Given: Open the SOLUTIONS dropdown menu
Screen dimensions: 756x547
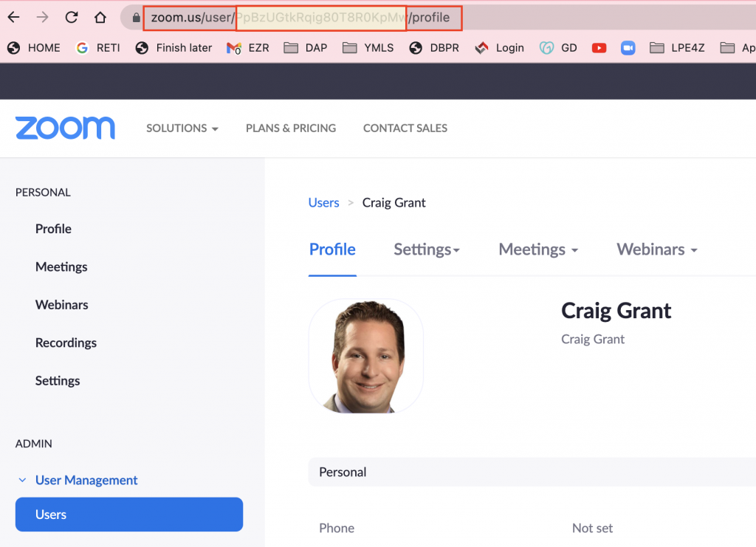Looking at the screenshot, I should (x=182, y=128).
